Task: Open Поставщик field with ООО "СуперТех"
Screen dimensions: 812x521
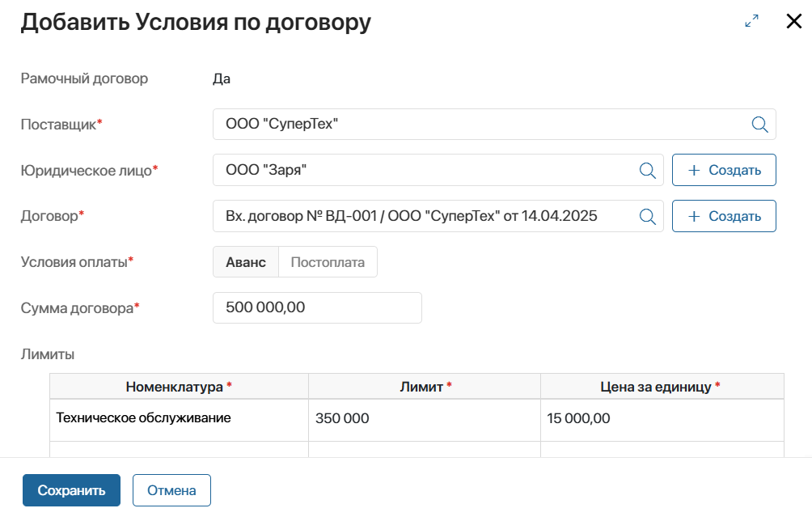Action: pyautogui.click(x=477, y=125)
